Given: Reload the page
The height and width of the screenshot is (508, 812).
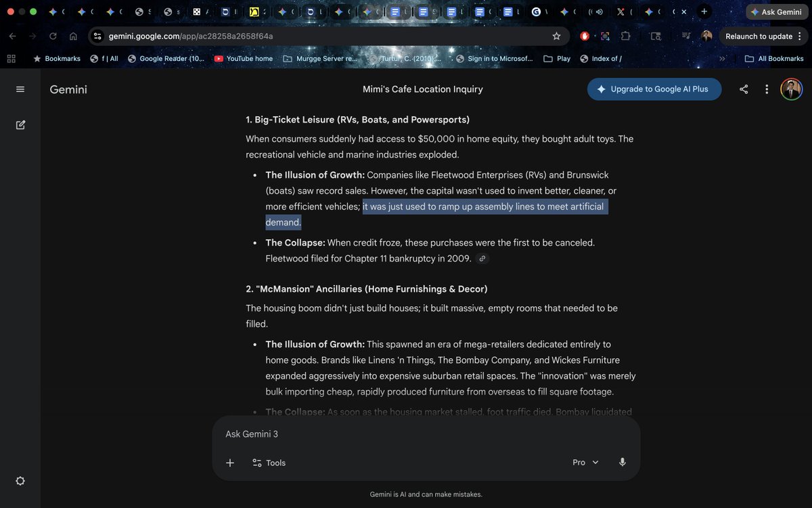Looking at the screenshot, I should coord(53,37).
